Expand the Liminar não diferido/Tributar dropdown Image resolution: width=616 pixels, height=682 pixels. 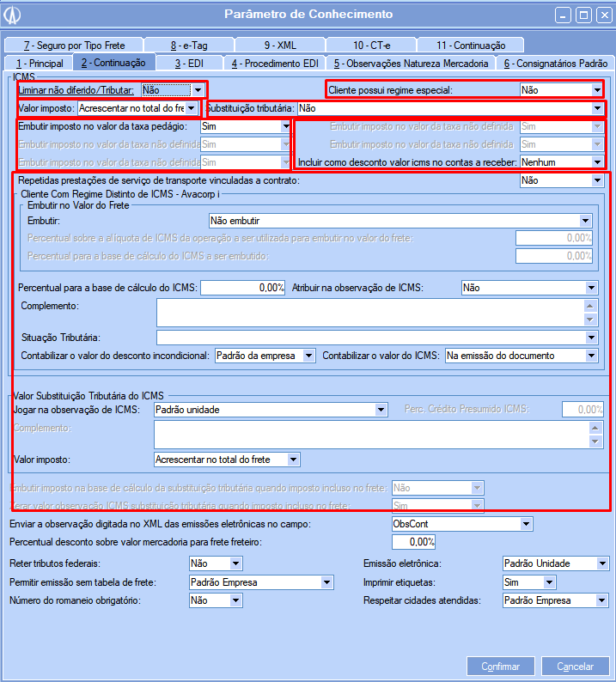point(198,89)
